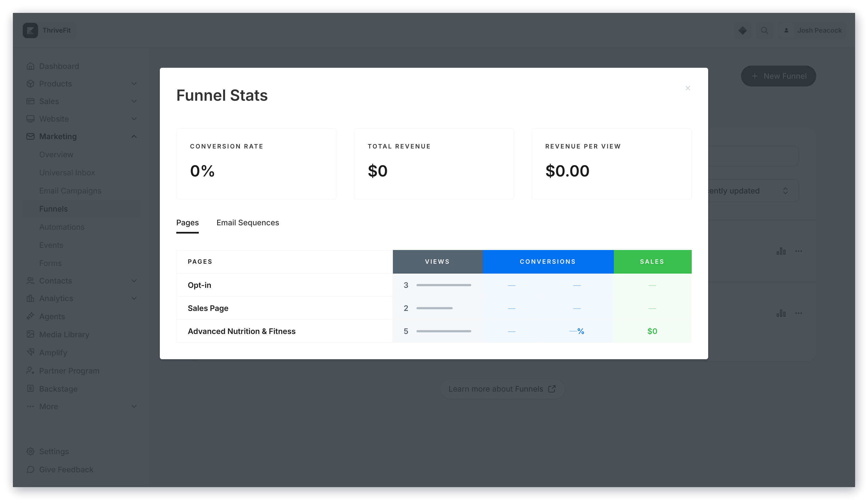868x500 pixels.
Task: Open the Josh Peacock account menu
Action: click(x=812, y=30)
